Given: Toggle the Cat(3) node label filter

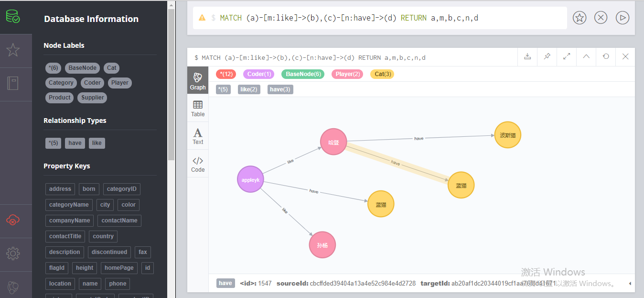Looking at the screenshot, I should pyautogui.click(x=382, y=74).
